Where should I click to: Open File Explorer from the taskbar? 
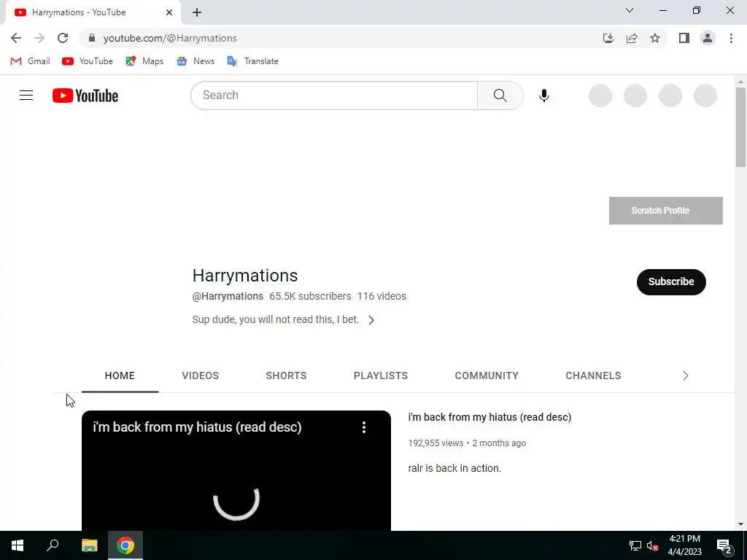click(x=89, y=545)
